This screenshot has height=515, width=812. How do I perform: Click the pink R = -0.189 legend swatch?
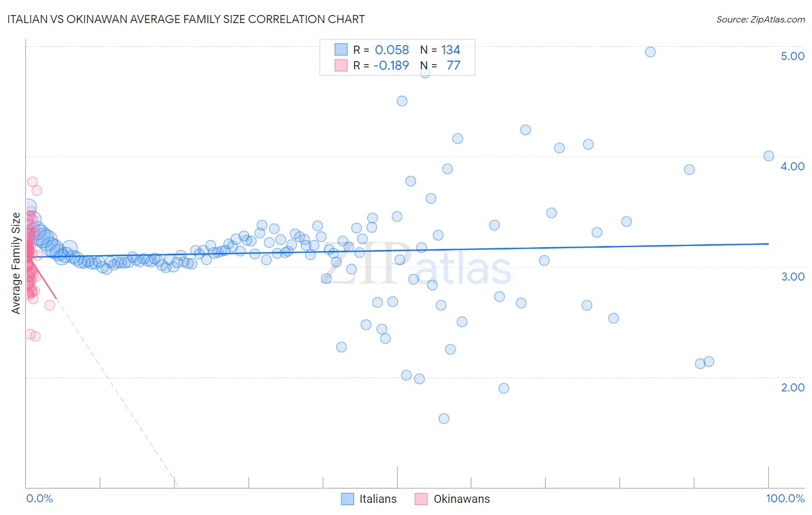[341, 65]
